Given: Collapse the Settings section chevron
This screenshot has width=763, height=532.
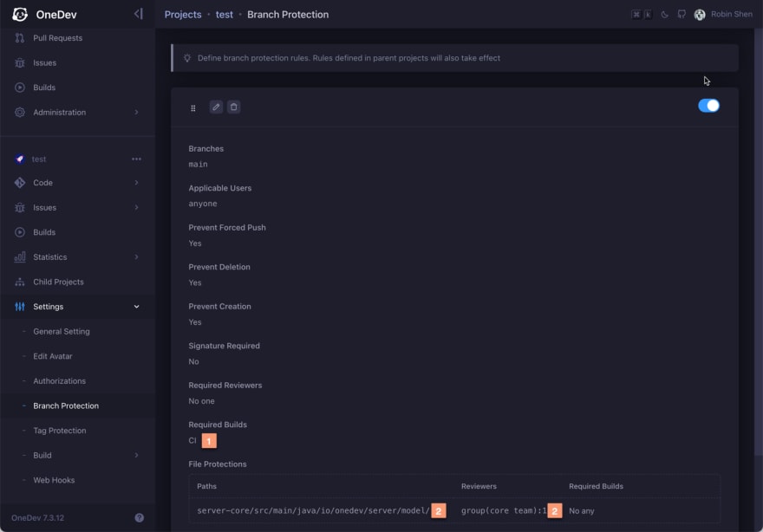Looking at the screenshot, I should click(x=136, y=307).
